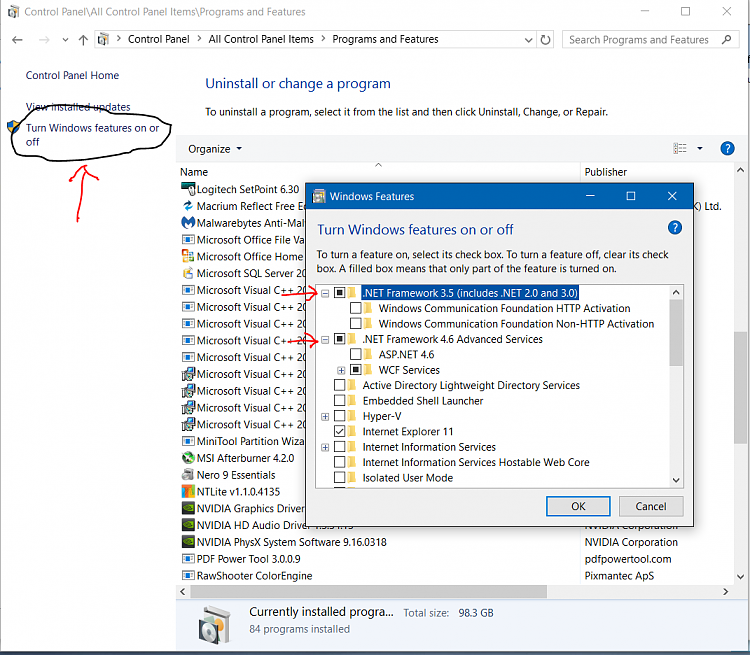The image size is (750, 655).
Task: Click All Control Panel Items breadcrumb
Action: (x=261, y=39)
